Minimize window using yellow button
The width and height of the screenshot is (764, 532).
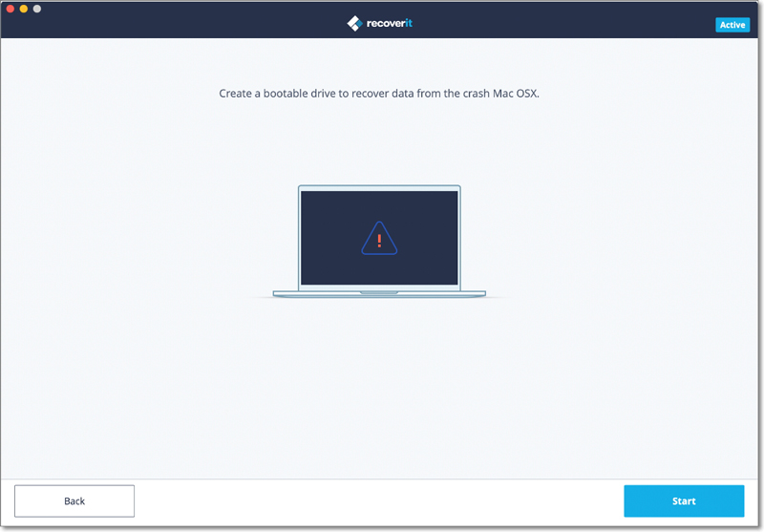(x=23, y=9)
